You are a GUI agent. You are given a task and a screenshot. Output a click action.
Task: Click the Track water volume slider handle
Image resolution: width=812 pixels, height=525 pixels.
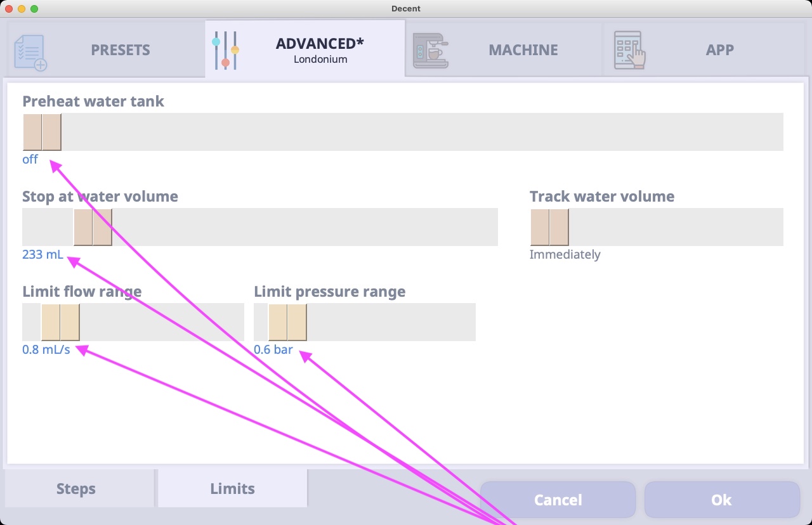[x=549, y=227]
